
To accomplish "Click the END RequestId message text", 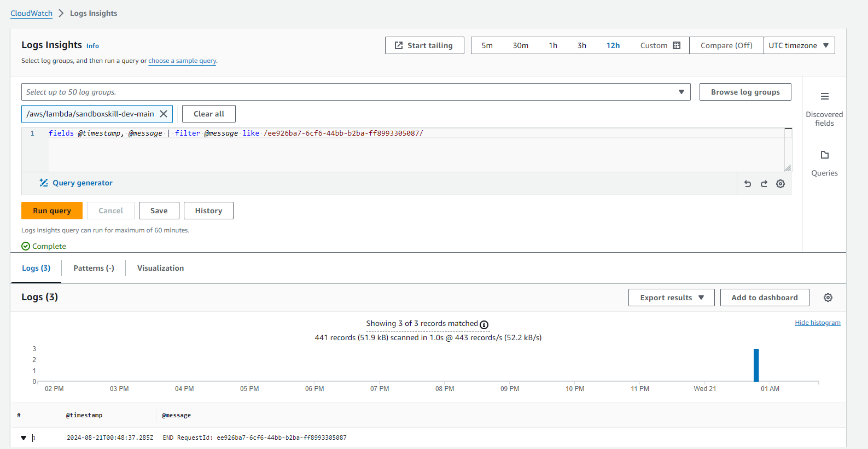I will click(x=254, y=438).
